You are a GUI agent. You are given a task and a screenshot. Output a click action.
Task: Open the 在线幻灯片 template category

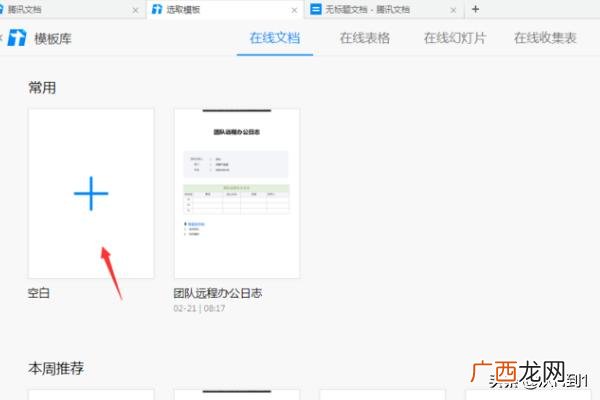(455, 38)
